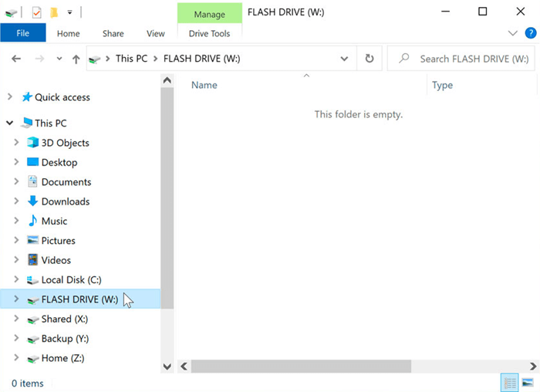This screenshot has height=392, width=540.
Task: Go up one folder level with Up arrow
Action: pos(76,59)
